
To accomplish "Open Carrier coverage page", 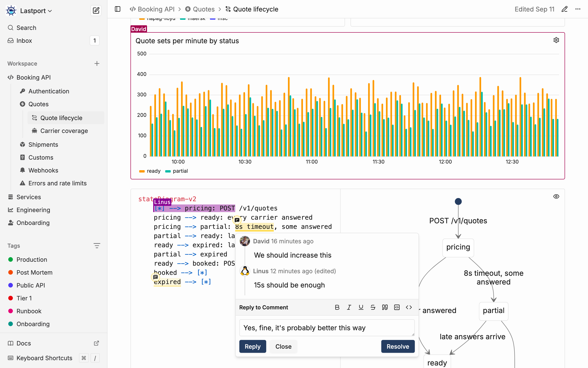I will click(66, 131).
